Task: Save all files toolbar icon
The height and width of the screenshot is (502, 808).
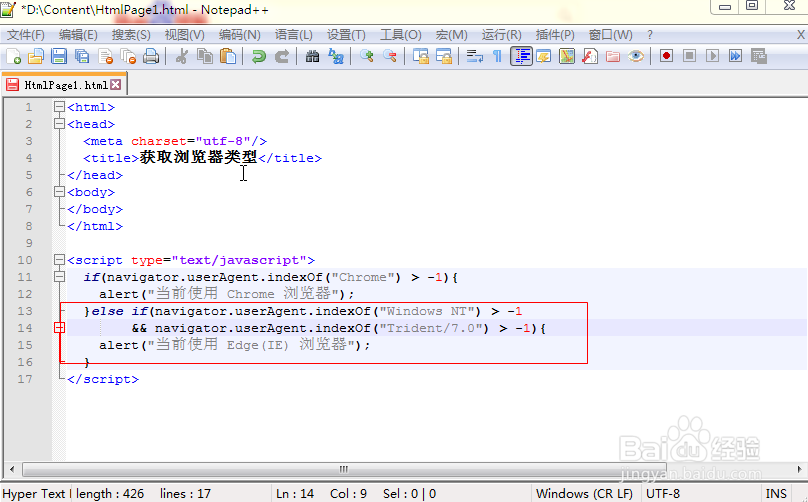Action: tap(82, 56)
